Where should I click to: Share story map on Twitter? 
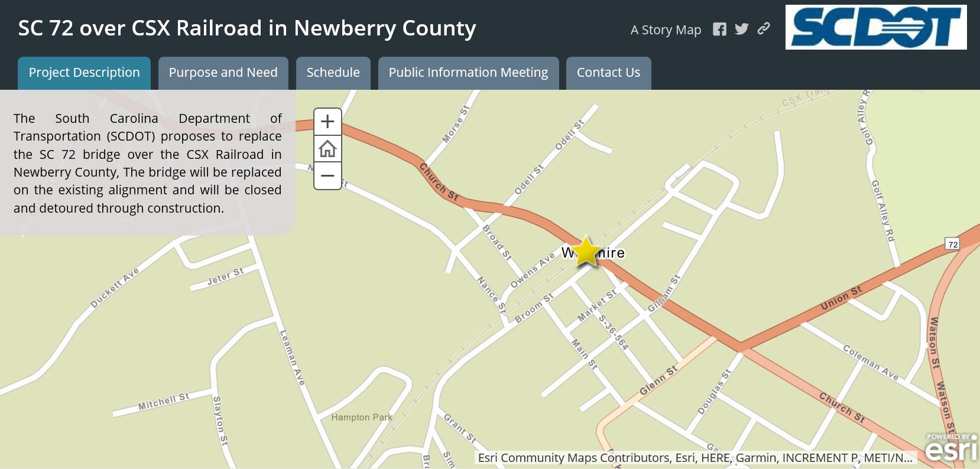pyautogui.click(x=742, y=29)
